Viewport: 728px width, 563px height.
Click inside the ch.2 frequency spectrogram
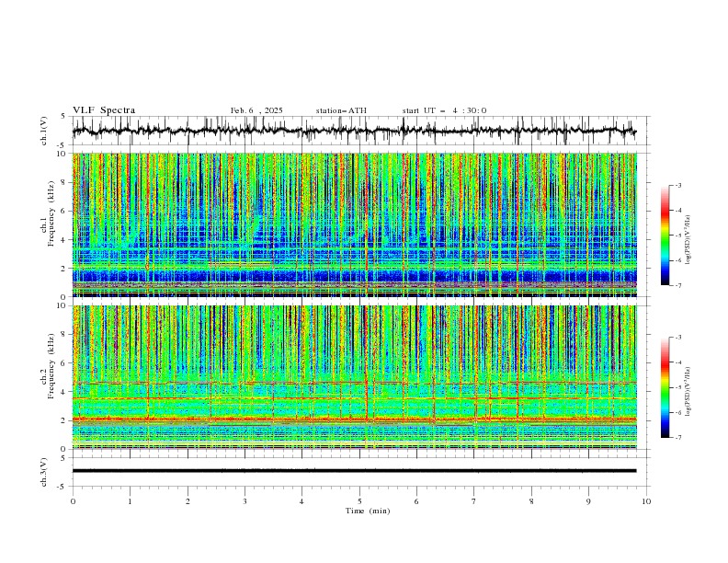pos(355,377)
